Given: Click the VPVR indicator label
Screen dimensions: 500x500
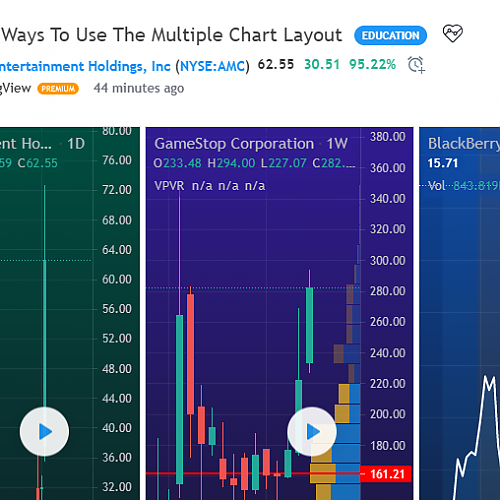Looking at the screenshot, I should (169, 186).
